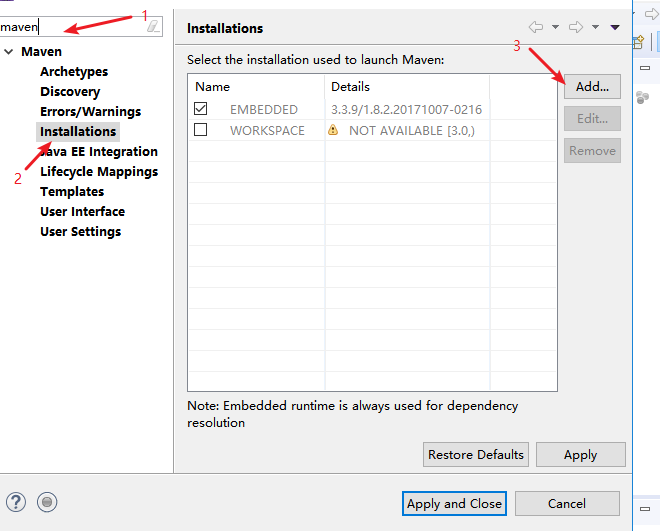Screen dimensions: 660x531
Task: Click the warning icon in WORKSPACE row
Action: pyautogui.click(x=333, y=130)
